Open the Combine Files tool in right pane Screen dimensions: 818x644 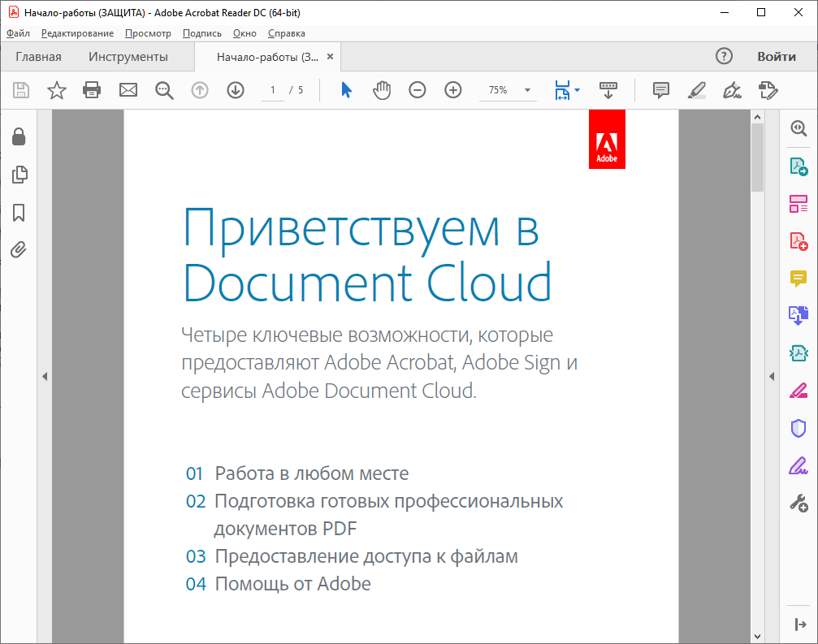point(799,315)
